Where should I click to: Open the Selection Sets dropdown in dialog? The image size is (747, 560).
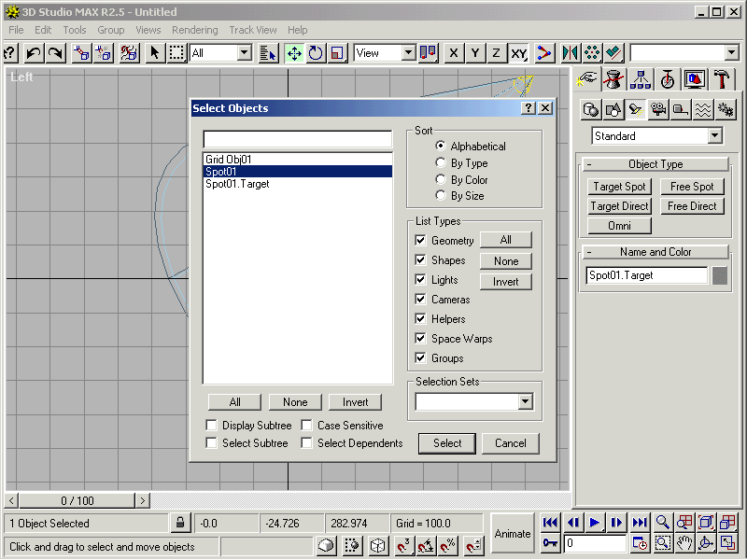[525, 401]
